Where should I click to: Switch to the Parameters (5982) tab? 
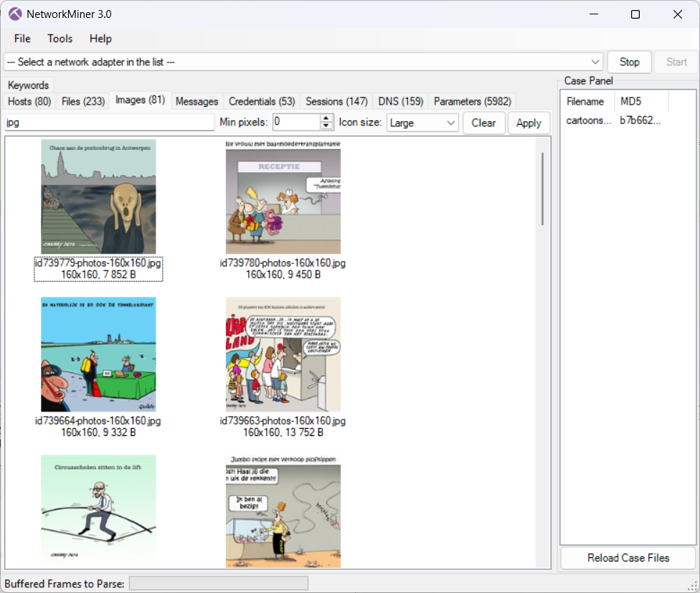click(x=473, y=101)
